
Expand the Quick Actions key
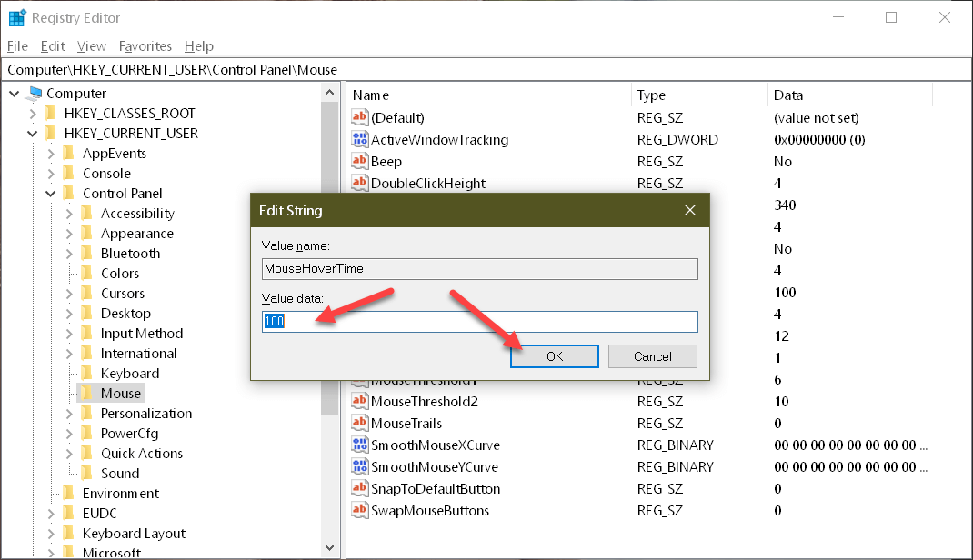click(69, 454)
